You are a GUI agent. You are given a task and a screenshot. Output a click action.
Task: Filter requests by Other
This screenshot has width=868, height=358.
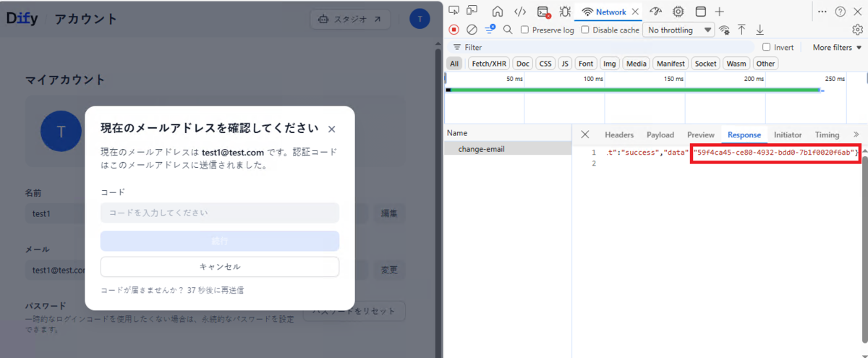click(765, 64)
